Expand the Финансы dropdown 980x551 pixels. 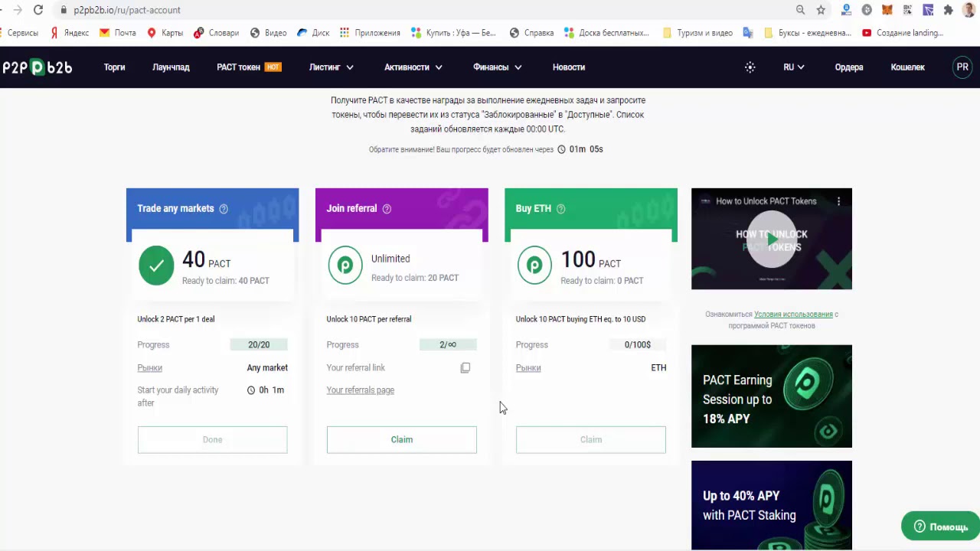(x=497, y=67)
